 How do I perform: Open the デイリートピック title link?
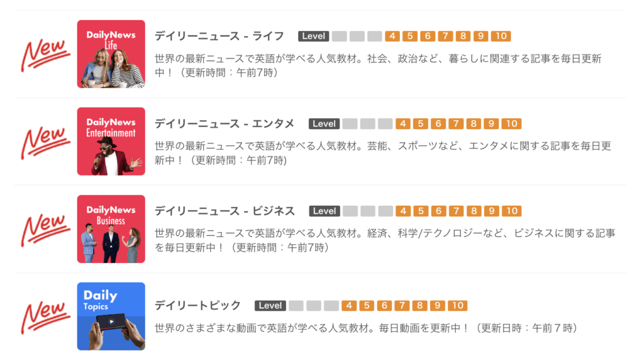click(197, 305)
